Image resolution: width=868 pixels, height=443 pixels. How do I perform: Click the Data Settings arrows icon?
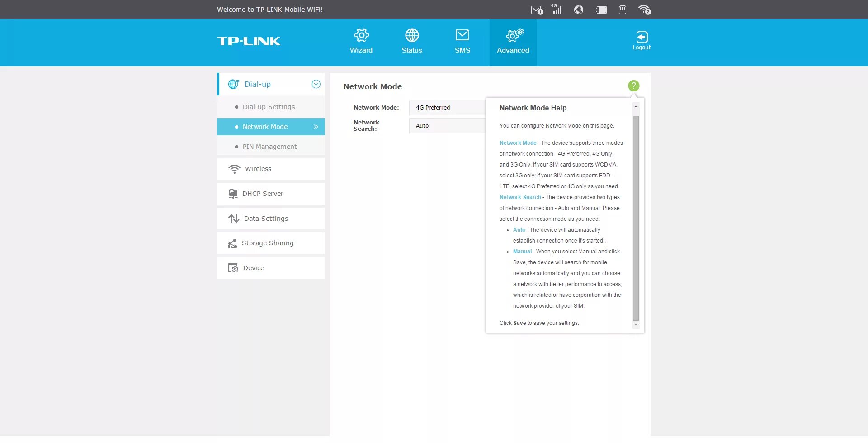(x=234, y=219)
